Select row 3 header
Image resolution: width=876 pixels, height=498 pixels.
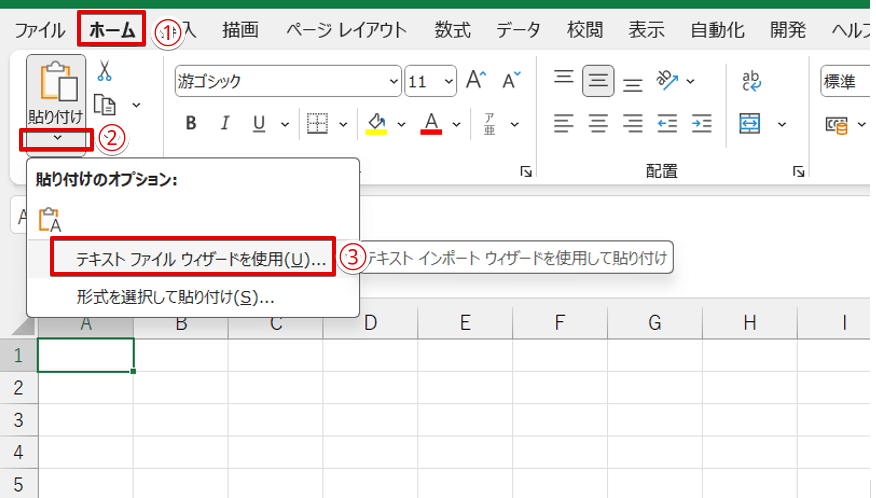[18, 420]
